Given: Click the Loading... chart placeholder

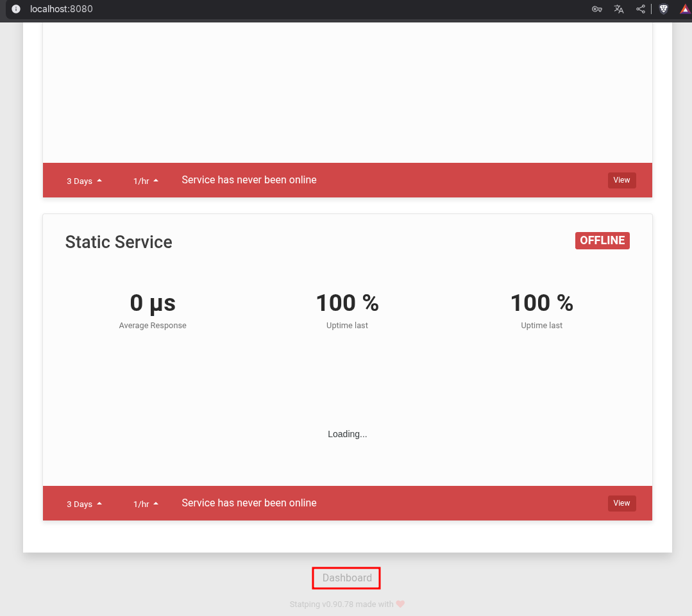Looking at the screenshot, I should pyautogui.click(x=347, y=434).
